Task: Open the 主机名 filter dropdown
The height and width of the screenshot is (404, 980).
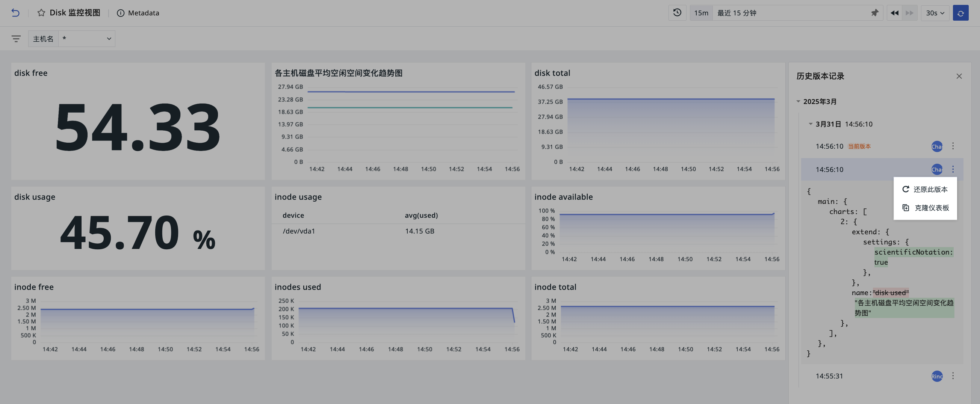Action: 87,39
